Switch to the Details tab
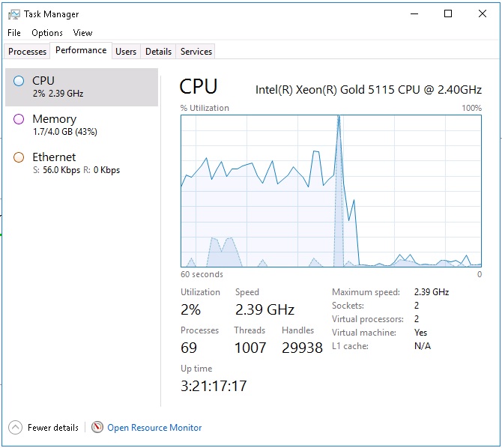Image resolution: width=502 pixels, height=448 pixels. 158,52
